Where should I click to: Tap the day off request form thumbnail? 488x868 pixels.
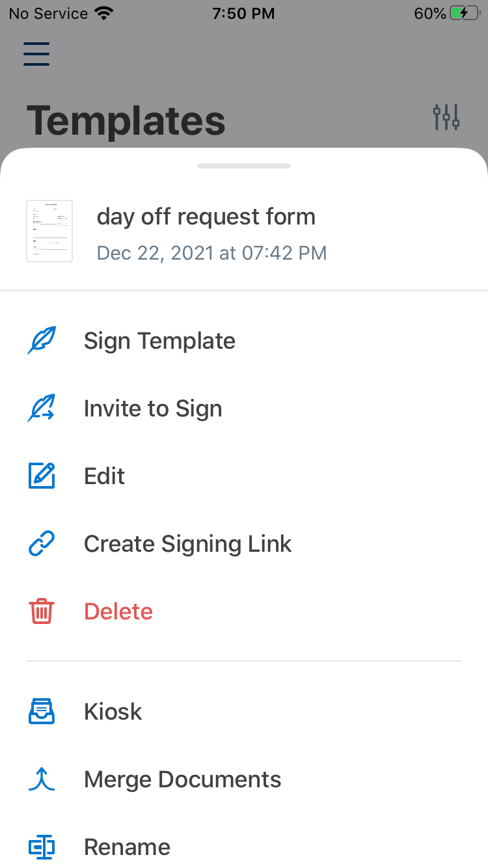point(49,231)
